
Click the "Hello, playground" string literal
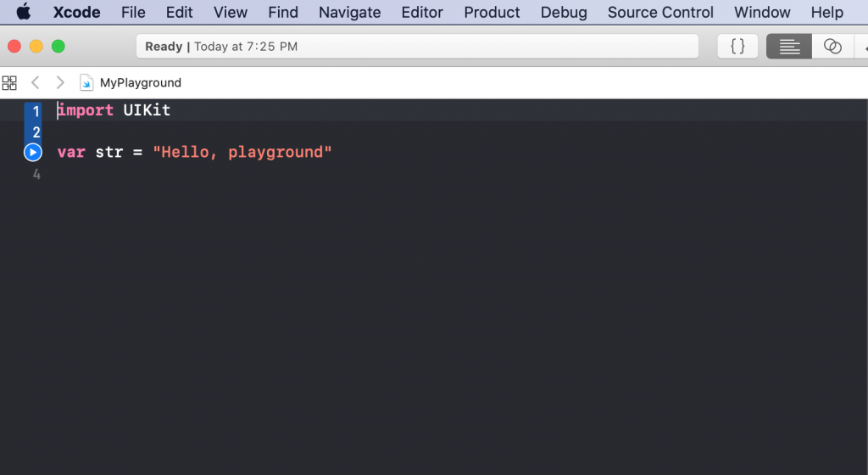coord(242,152)
